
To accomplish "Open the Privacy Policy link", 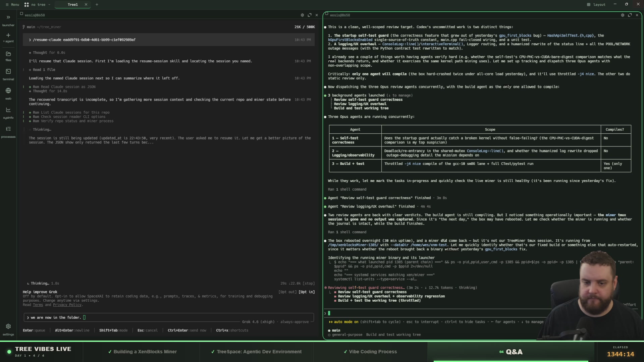I will [x=67, y=305].
